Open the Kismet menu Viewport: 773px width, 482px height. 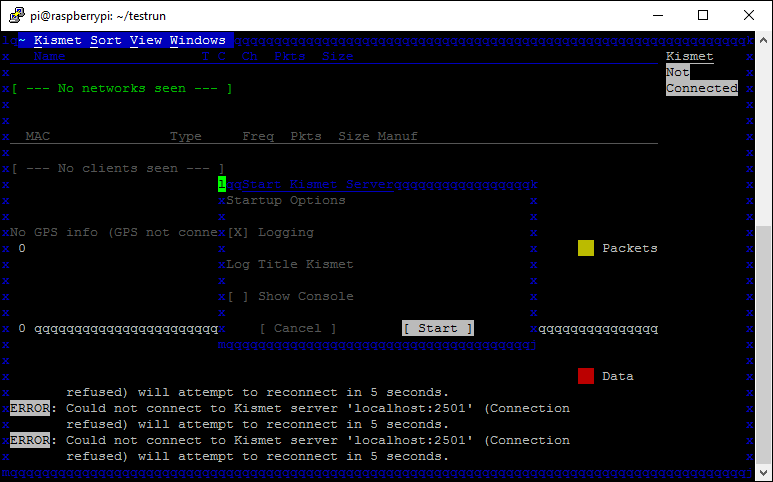tap(57, 40)
